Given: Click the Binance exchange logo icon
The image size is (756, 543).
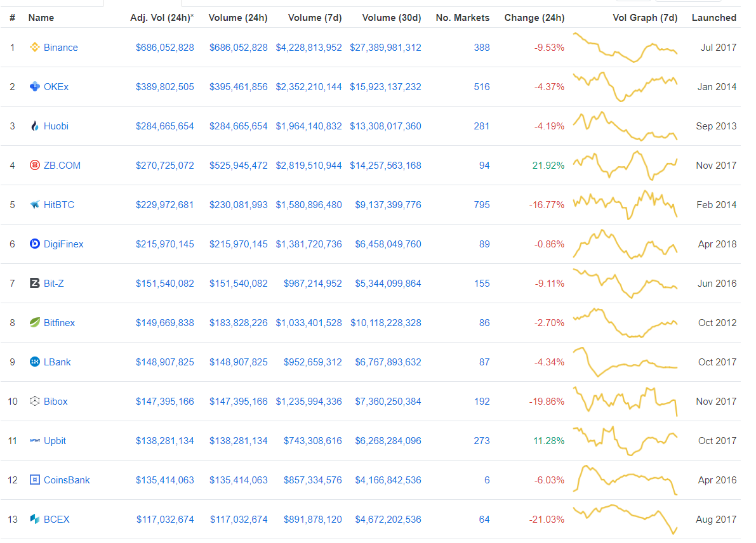Looking at the screenshot, I should pyautogui.click(x=35, y=48).
